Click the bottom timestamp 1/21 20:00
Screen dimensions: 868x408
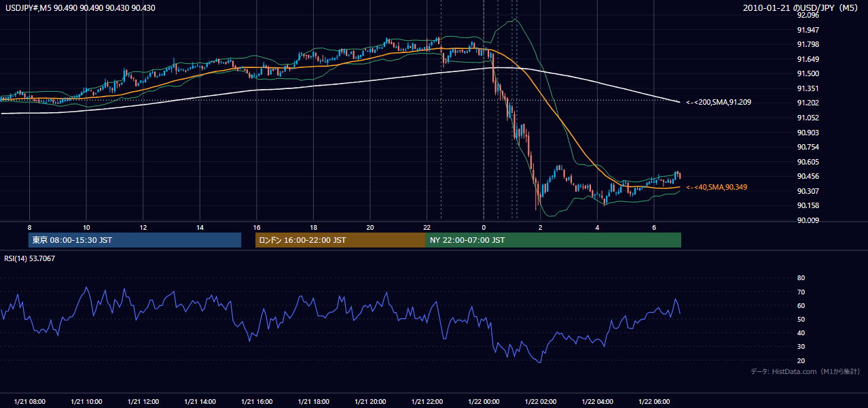click(x=369, y=401)
